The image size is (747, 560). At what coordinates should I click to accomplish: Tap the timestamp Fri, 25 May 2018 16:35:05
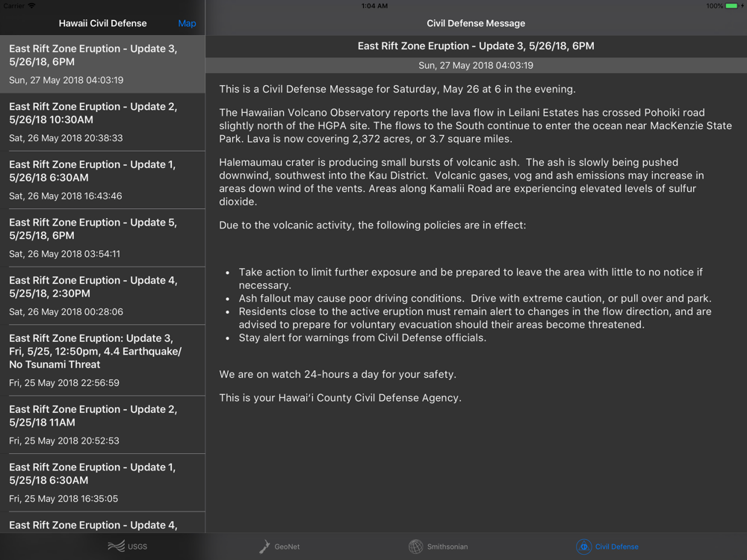tap(63, 499)
